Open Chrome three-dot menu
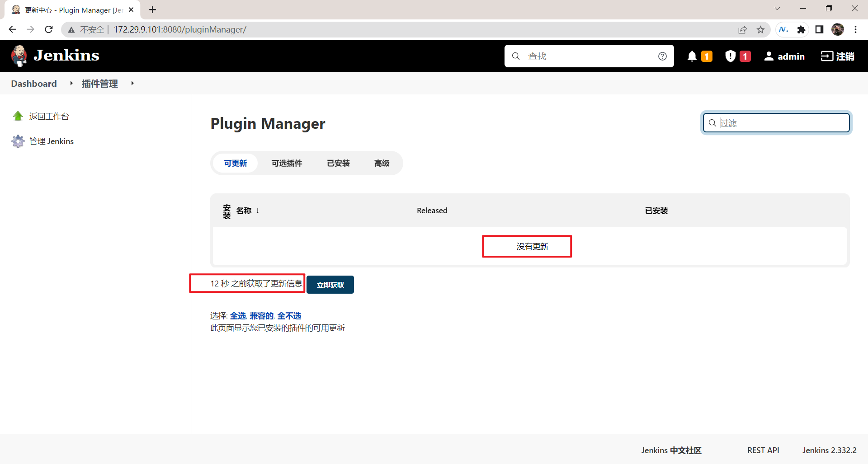 coord(855,30)
